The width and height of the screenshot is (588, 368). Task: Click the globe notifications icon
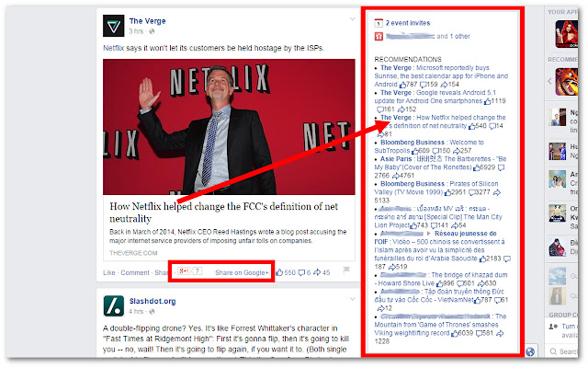point(530,351)
